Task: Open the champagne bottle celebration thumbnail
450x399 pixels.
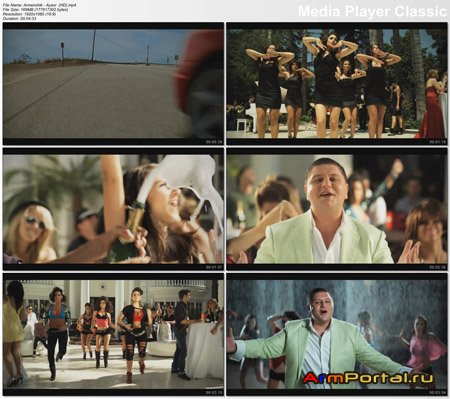Action: (x=113, y=209)
